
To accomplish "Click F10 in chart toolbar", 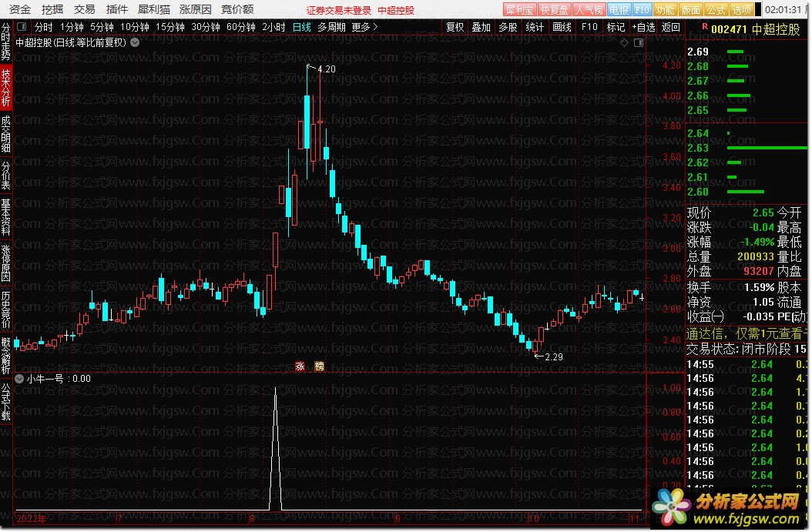I will pyautogui.click(x=589, y=27).
